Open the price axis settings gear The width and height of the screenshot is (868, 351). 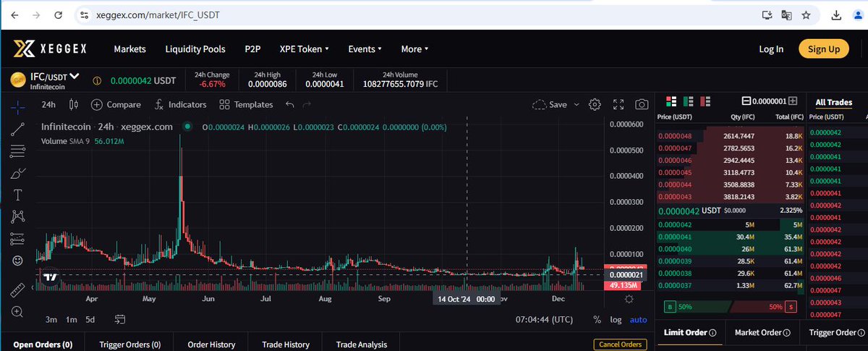pyautogui.click(x=629, y=299)
